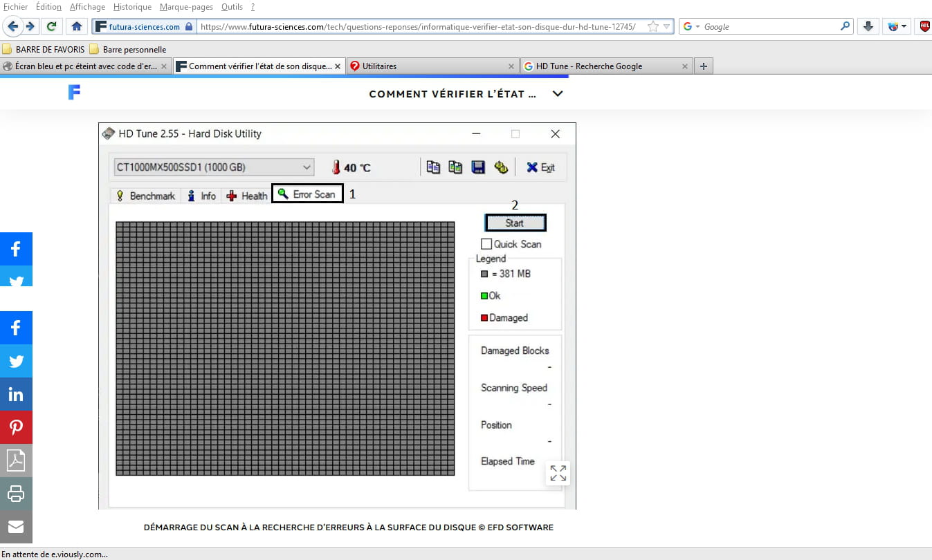This screenshot has width=932, height=560.
Task: Select the Health tab in HD Tune
Action: tap(247, 196)
